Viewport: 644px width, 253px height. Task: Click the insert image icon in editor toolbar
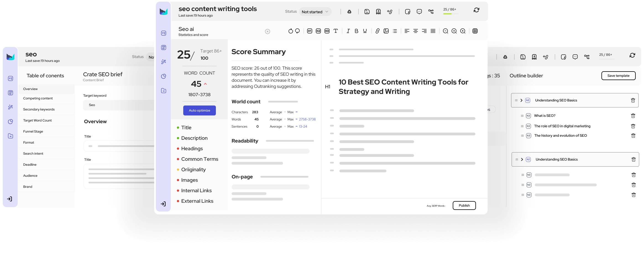point(386,31)
